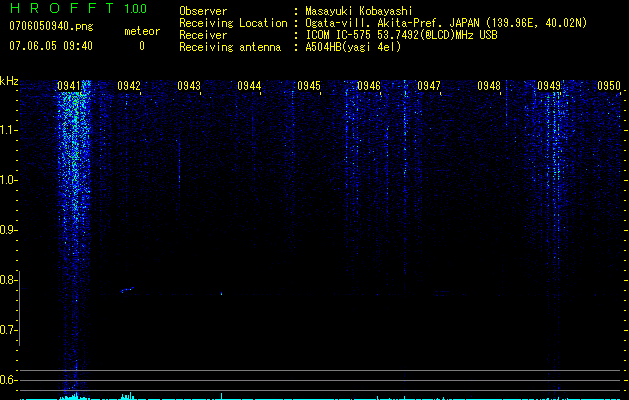Click the 0942 time marker
This screenshot has height=400, width=629.
(129, 86)
